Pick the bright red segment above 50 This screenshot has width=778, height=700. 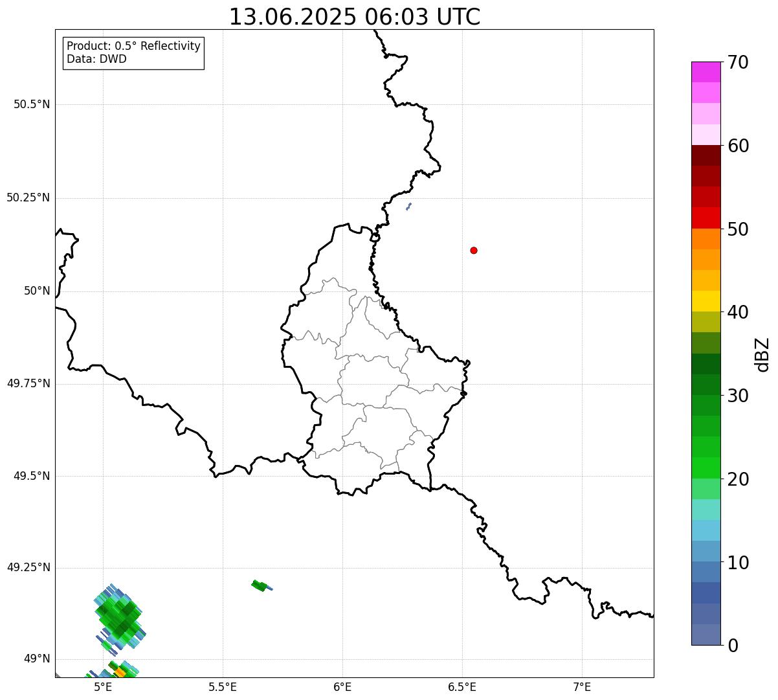[706, 218]
